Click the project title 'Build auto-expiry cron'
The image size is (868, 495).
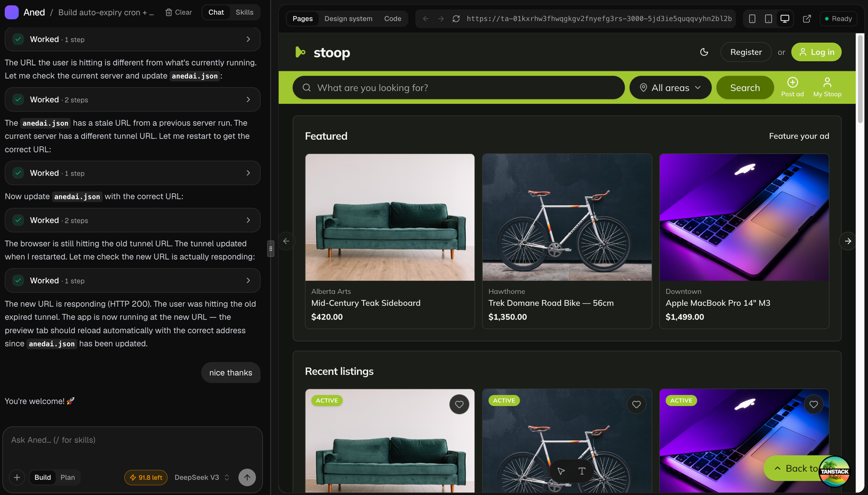106,12
